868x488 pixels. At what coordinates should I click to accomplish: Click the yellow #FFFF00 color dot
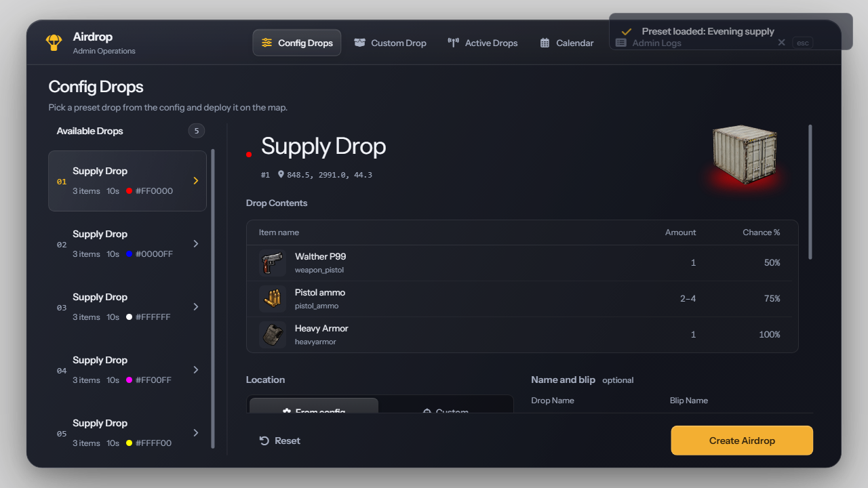click(x=129, y=443)
